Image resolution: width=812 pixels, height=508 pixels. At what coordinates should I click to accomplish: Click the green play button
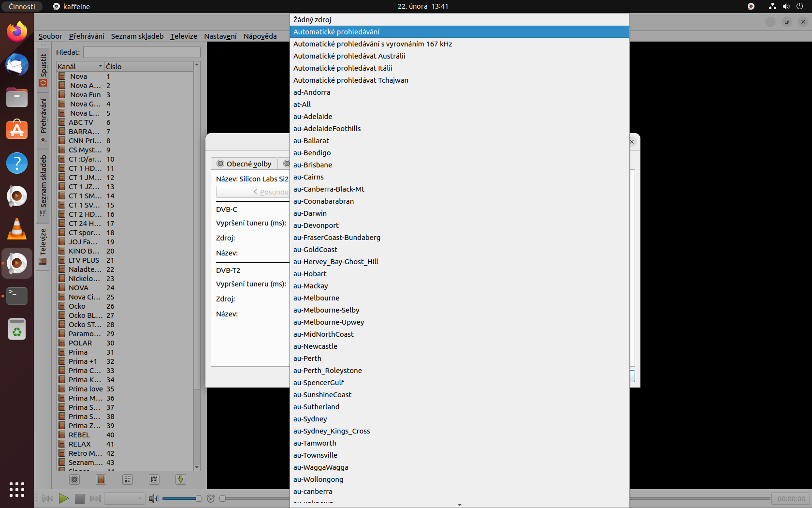coord(63,498)
